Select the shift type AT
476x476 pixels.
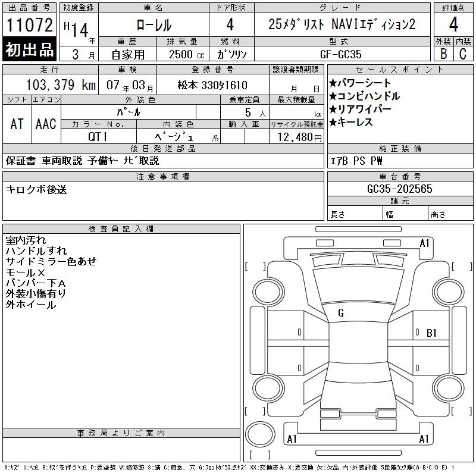click(17, 124)
